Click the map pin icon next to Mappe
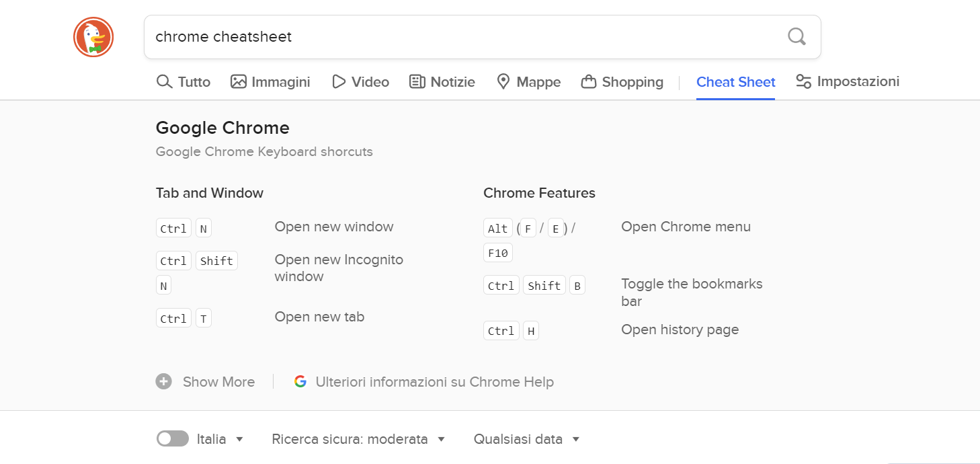 [503, 81]
